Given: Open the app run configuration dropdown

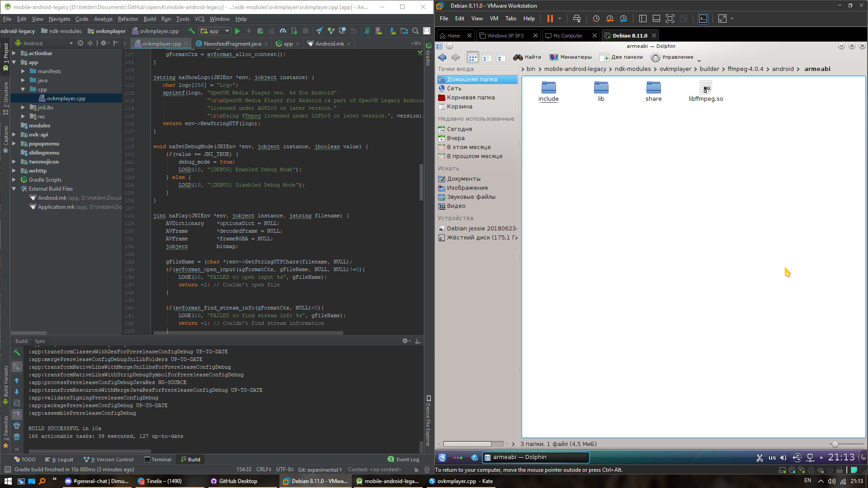Looking at the screenshot, I should click(215, 31).
